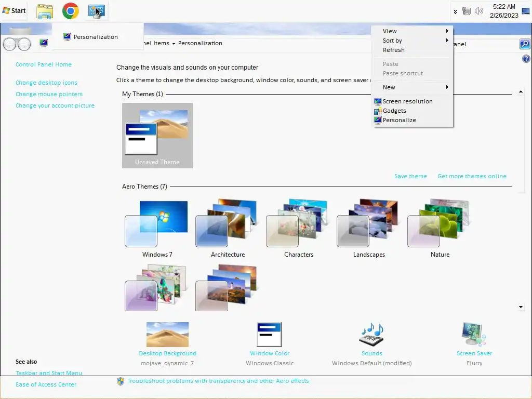This screenshot has height=399, width=532.
Task: Click the Personalization breadcrumb segment
Action: [200, 44]
